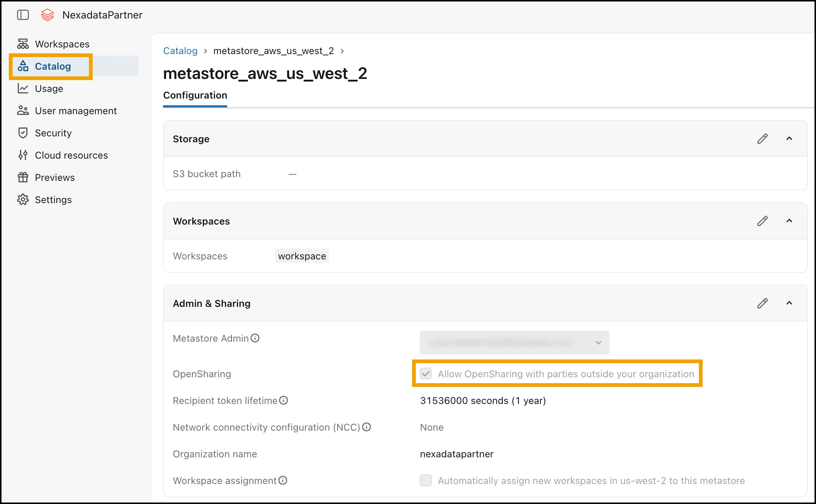Show NCC info icon
The image size is (816, 504).
point(366,427)
